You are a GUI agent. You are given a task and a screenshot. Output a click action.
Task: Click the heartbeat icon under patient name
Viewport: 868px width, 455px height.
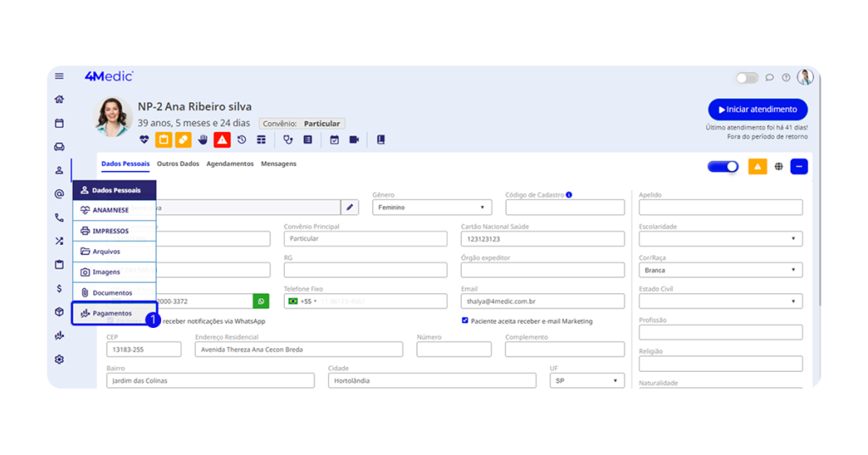pos(144,140)
